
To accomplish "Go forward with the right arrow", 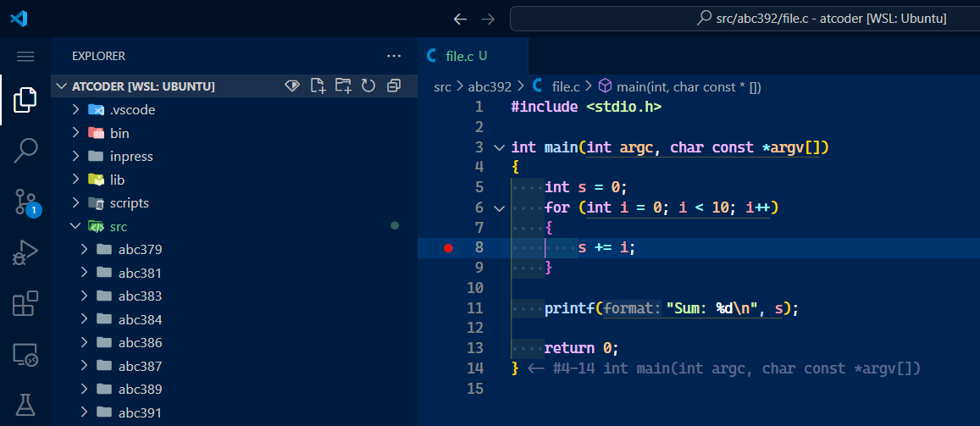I will tap(488, 19).
